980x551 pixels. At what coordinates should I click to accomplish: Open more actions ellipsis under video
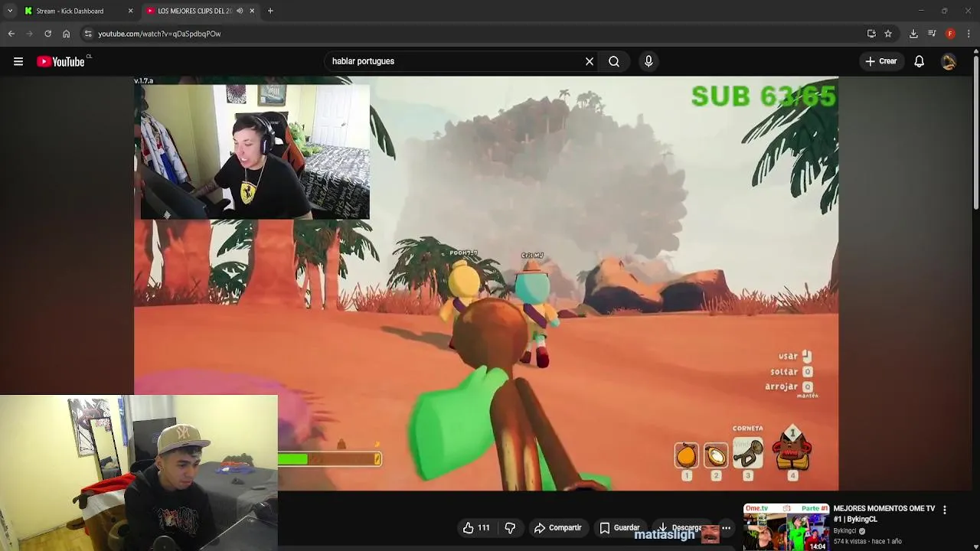726,528
